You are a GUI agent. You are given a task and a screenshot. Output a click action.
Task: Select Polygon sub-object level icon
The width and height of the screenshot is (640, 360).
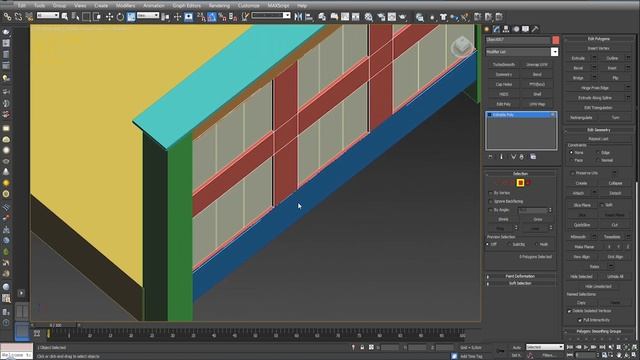tap(520, 183)
